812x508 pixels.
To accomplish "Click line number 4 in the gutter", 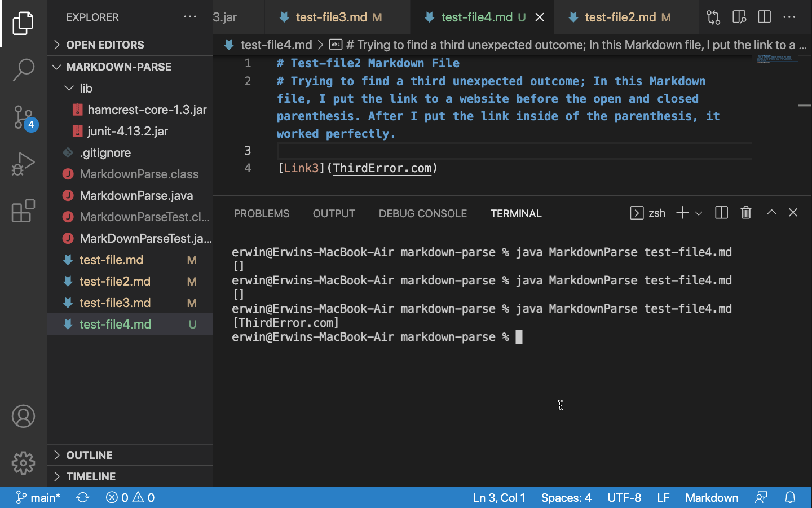I will coord(248,168).
